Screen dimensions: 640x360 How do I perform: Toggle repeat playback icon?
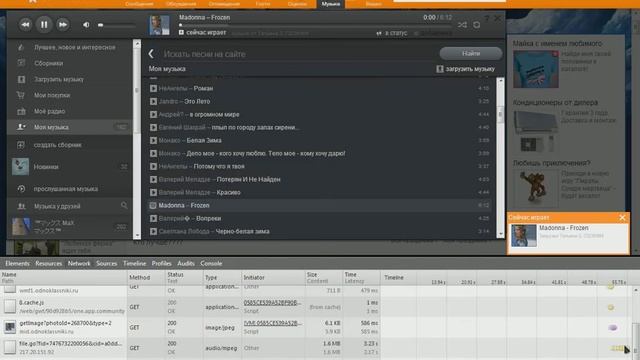[476, 25]
